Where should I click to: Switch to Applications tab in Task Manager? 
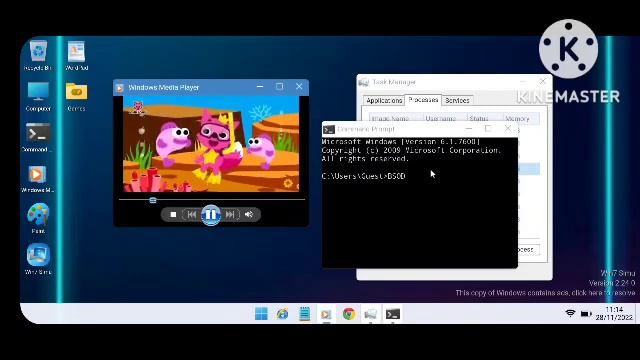point(384,100)
